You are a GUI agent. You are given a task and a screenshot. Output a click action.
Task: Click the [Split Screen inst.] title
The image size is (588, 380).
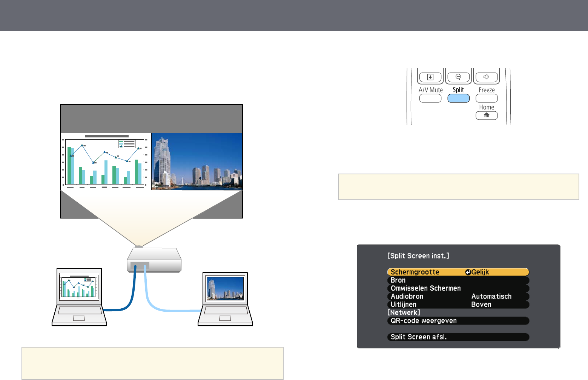[x=418, y=256]
